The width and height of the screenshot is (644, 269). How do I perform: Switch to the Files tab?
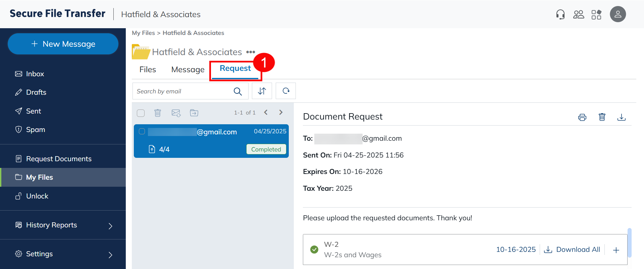tap(148, 70)
